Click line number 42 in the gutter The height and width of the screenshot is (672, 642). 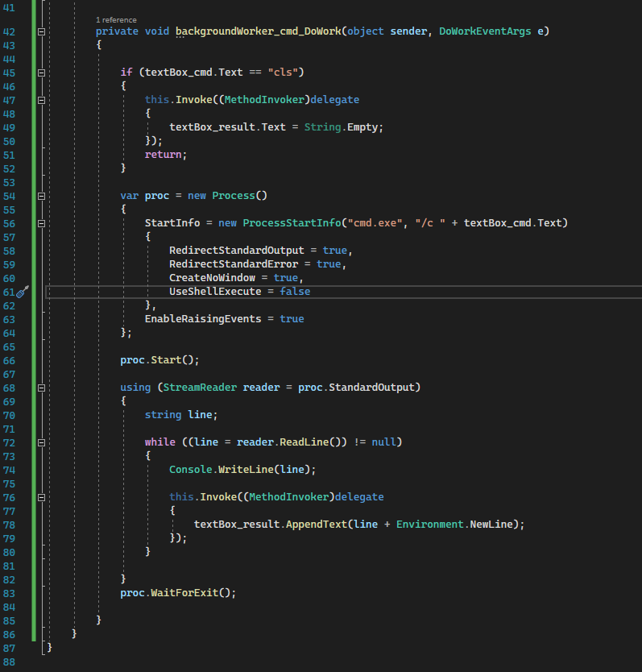9,31
